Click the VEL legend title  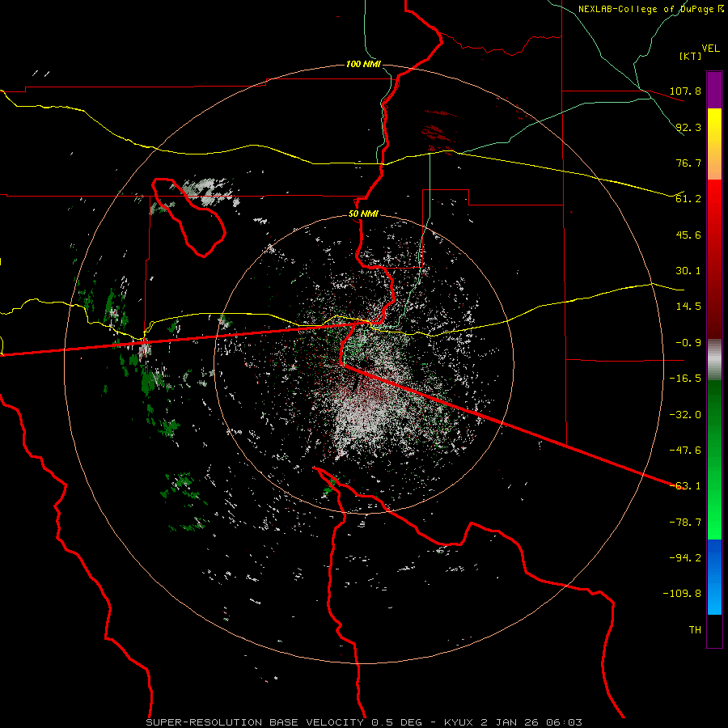(x=710, y=48)
